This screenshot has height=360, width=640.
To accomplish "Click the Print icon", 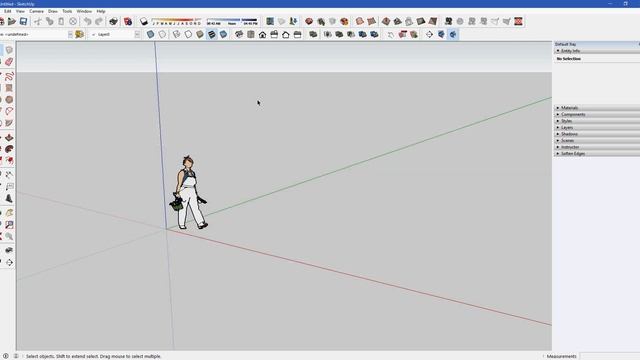I will pyautogui.click(x=113, y=21).
